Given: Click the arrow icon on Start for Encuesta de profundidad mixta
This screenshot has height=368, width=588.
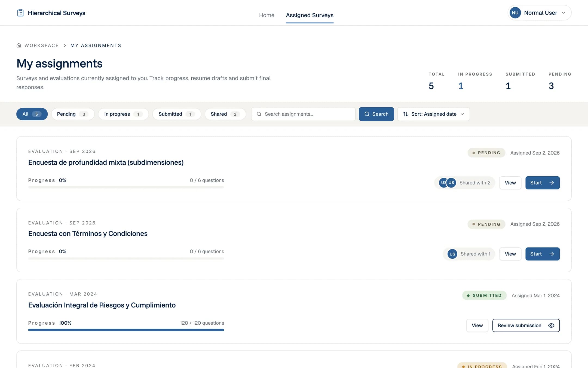Looking at the screenshot, I should click(x=552, y=183).
